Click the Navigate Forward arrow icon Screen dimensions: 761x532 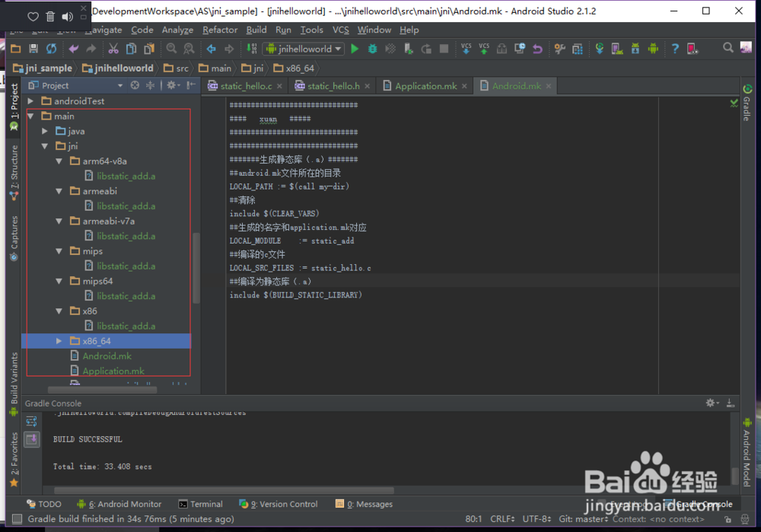[x=229, y=49]
